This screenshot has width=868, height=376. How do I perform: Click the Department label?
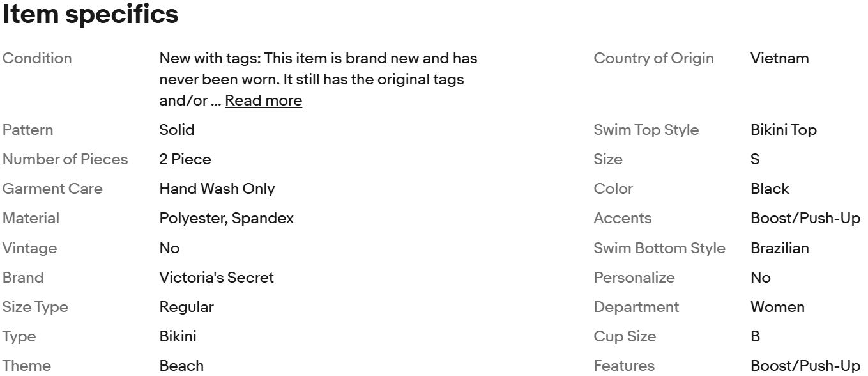point(636,307)
